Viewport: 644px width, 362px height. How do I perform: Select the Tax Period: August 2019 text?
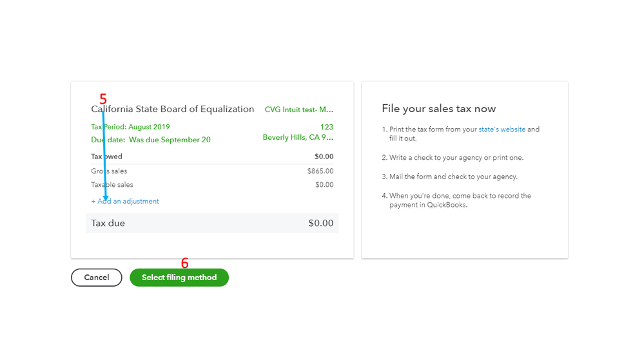pyautogui.click(x=131, y=127)
